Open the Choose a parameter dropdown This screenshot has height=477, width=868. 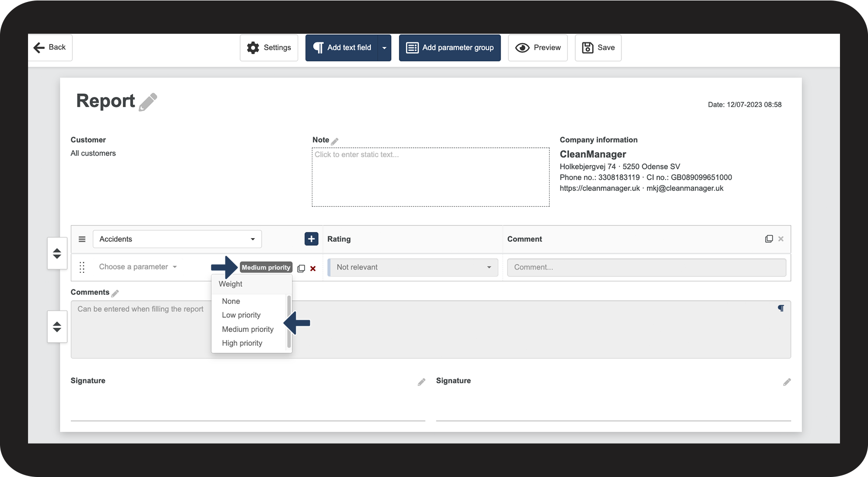click(138, 267)
